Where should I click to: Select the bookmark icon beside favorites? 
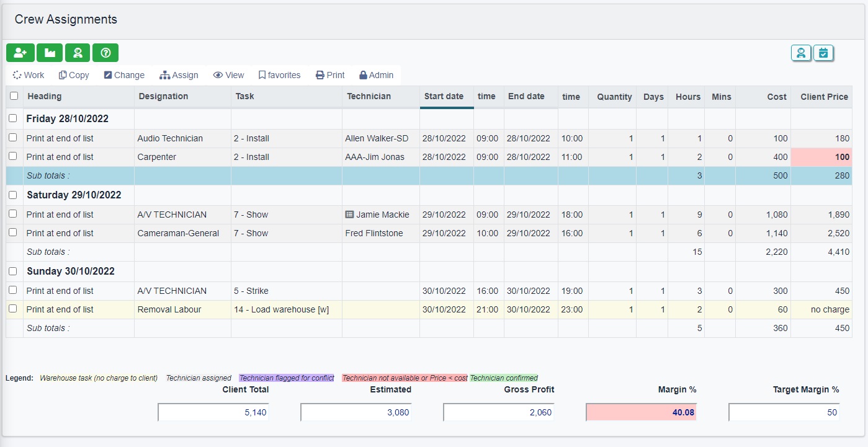coord(262,74)
